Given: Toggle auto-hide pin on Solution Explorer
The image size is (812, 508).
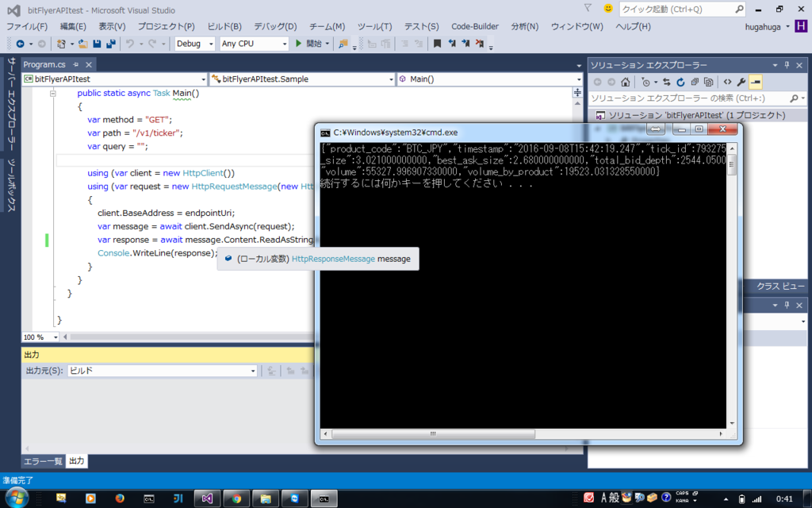Looking at the screenshot, I should (x=787, y=65).
